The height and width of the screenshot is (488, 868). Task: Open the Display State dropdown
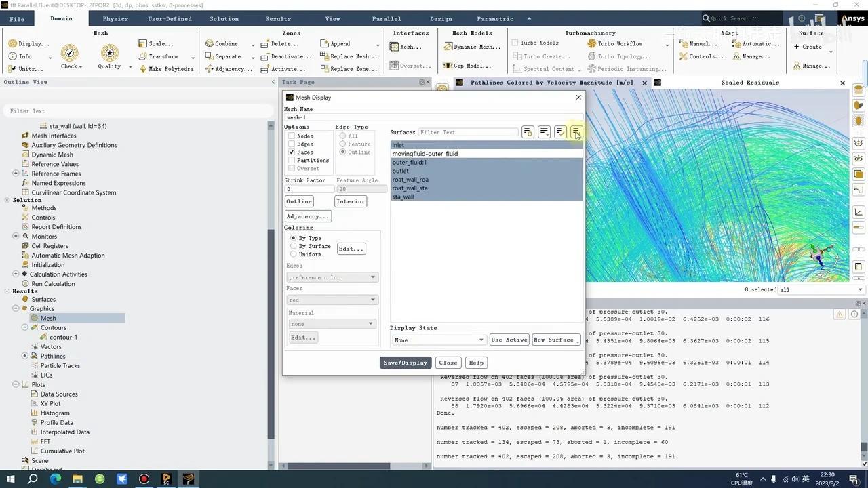point(439,340)
